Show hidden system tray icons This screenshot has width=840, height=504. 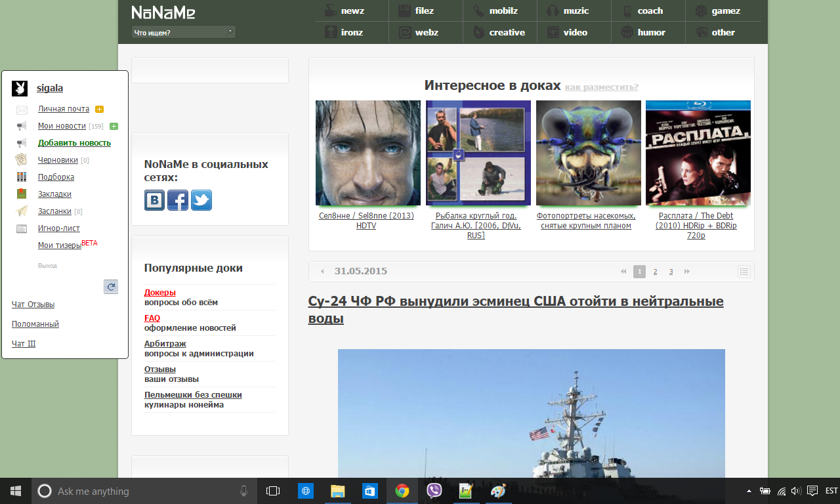pyautogui.click(x=749, y=491)
